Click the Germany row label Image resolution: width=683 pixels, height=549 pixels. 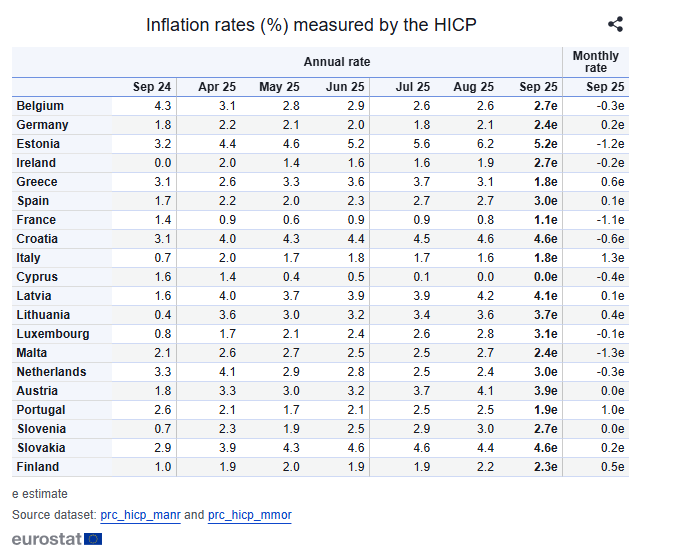[x=42, y=125]
